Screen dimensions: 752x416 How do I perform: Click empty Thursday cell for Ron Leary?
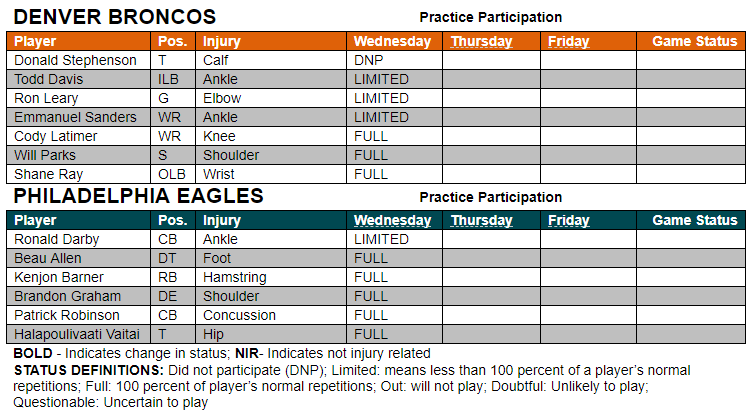[491, 98]
